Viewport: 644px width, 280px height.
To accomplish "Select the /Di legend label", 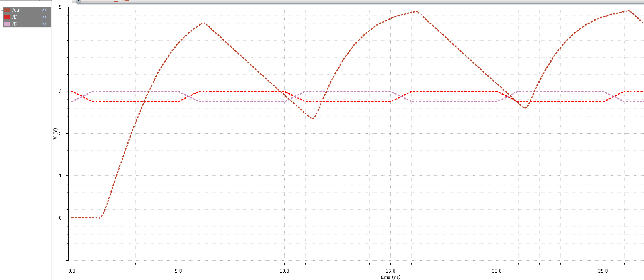I will [15, 17].
